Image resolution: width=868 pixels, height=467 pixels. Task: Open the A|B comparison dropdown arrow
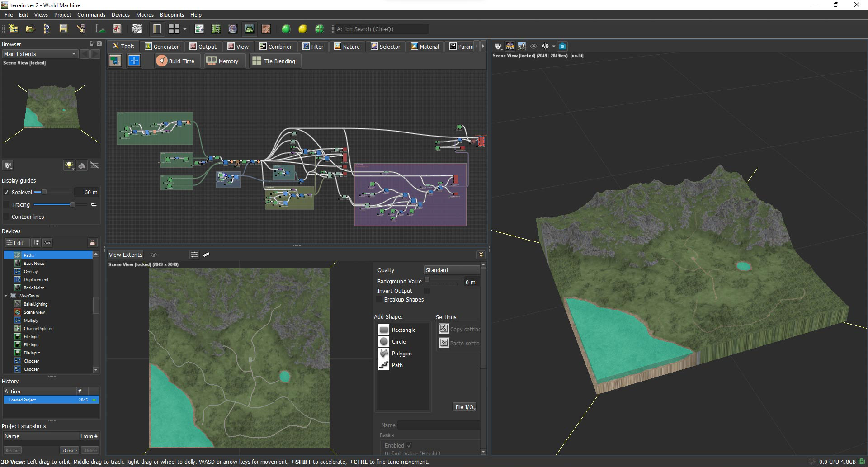point(553,46)
